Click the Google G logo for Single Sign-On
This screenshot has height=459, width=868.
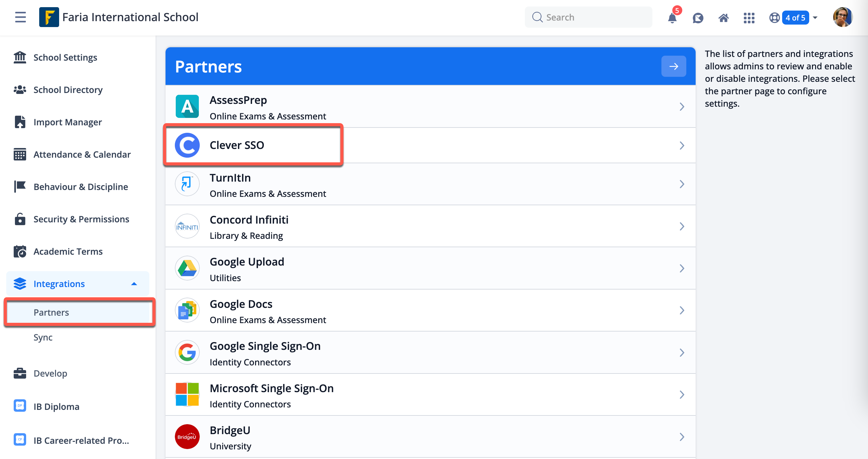[x=187, y=352]
